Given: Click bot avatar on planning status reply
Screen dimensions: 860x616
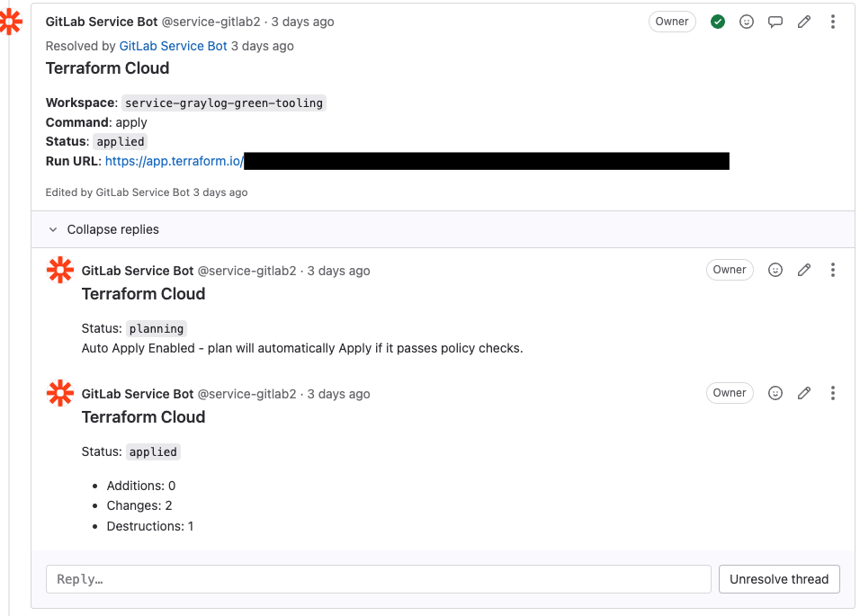Looking at the screenshot, I should point(60,270).
